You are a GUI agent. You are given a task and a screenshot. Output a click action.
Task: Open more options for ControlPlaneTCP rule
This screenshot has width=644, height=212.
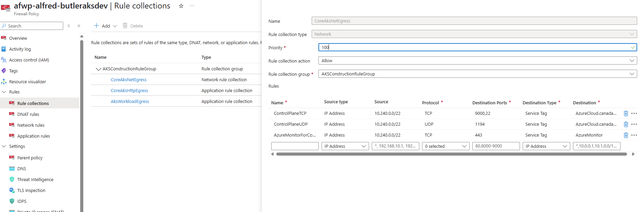(634, 113)
